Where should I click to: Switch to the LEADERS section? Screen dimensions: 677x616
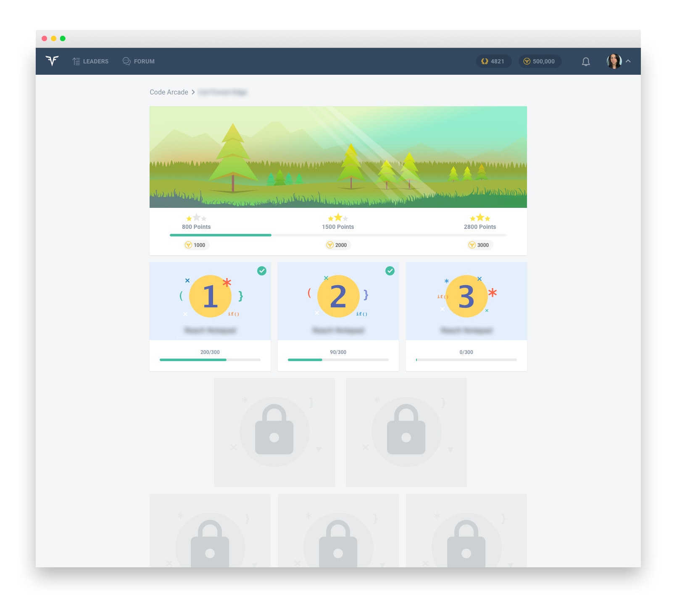click(x=90, y=61)
